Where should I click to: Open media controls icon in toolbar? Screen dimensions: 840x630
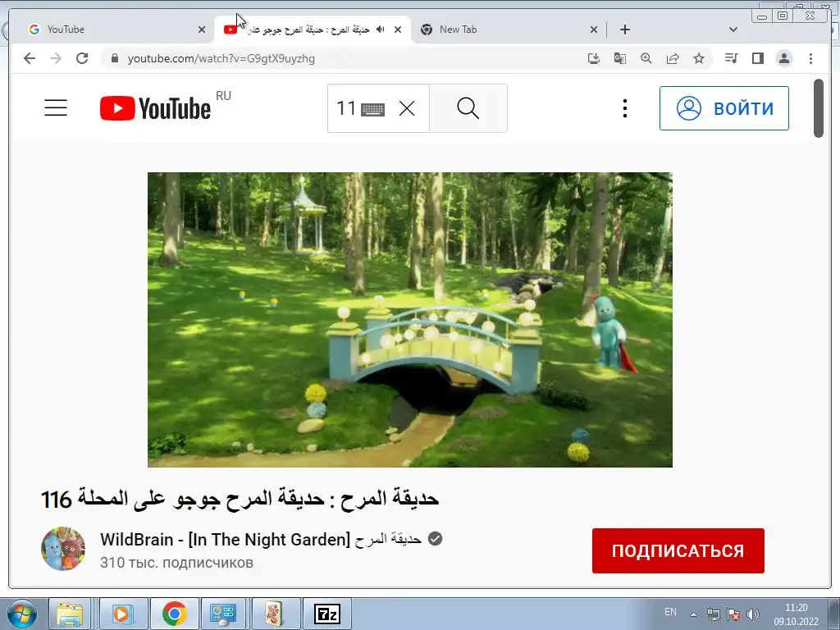pos(731,58)
